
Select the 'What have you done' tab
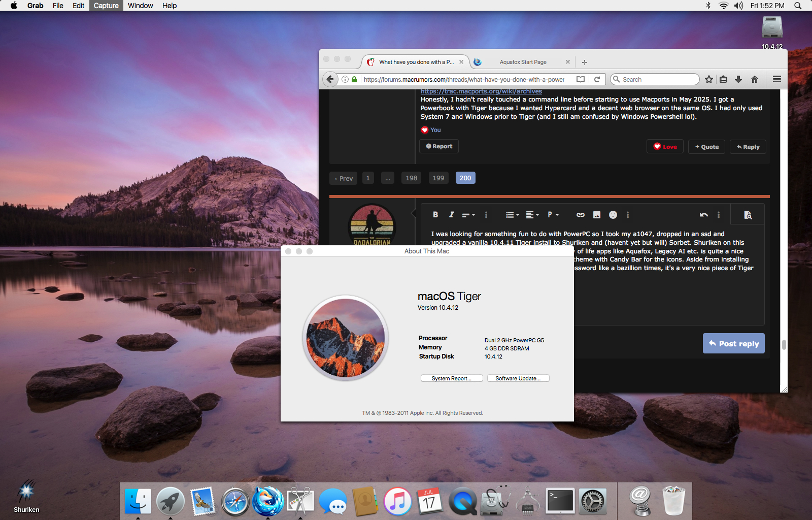coord(416,62)
